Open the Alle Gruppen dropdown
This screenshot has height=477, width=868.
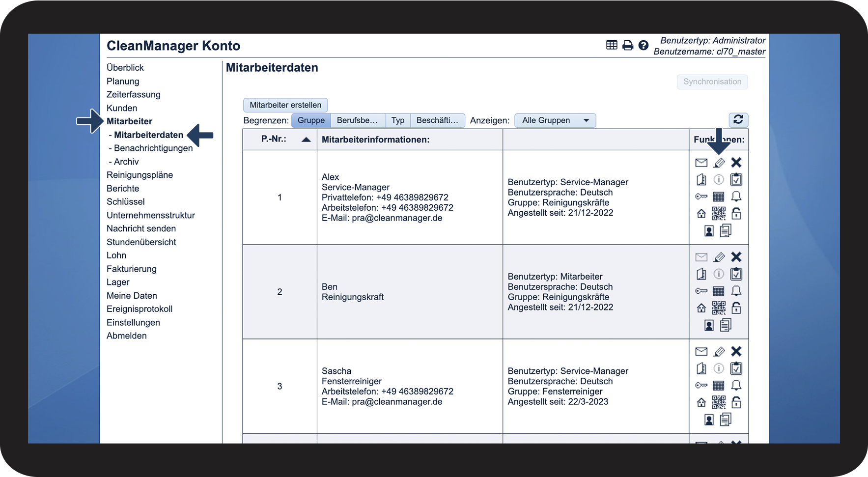tap(555, 120)
